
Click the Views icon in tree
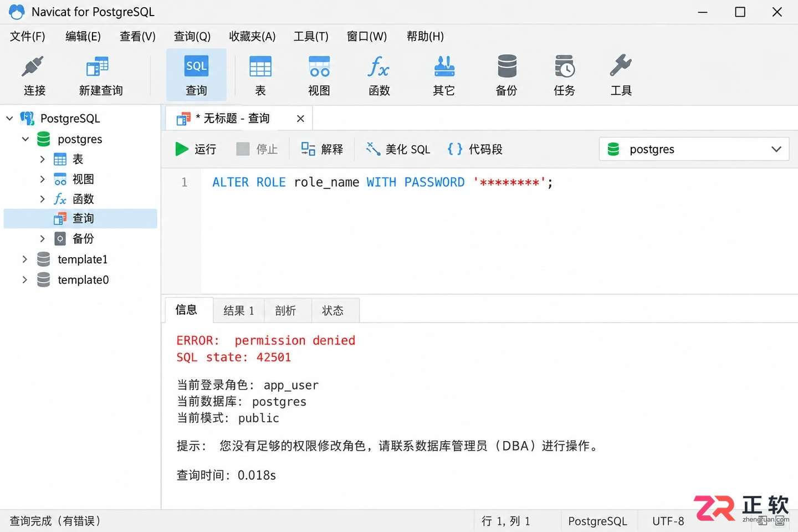pos(60,179)
